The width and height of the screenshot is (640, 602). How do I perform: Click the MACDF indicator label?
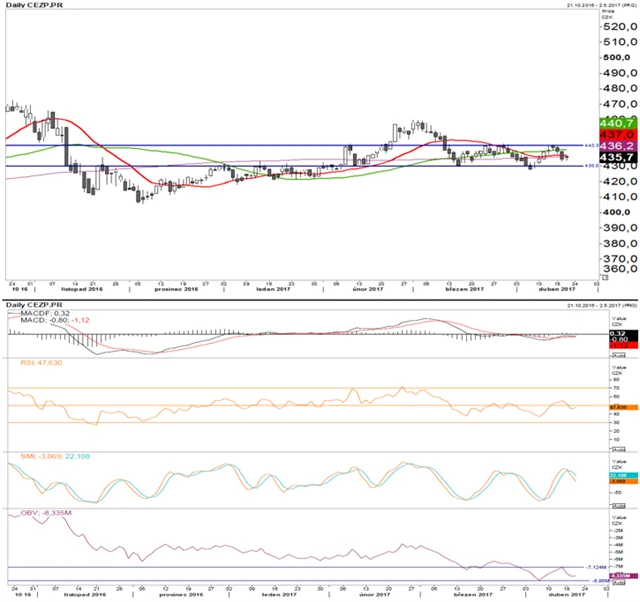[37, 312]
